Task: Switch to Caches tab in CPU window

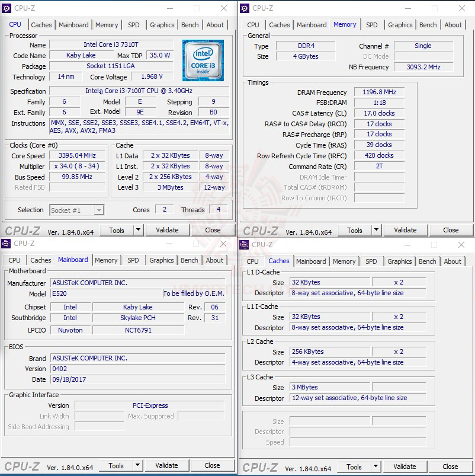Action: 41,25
